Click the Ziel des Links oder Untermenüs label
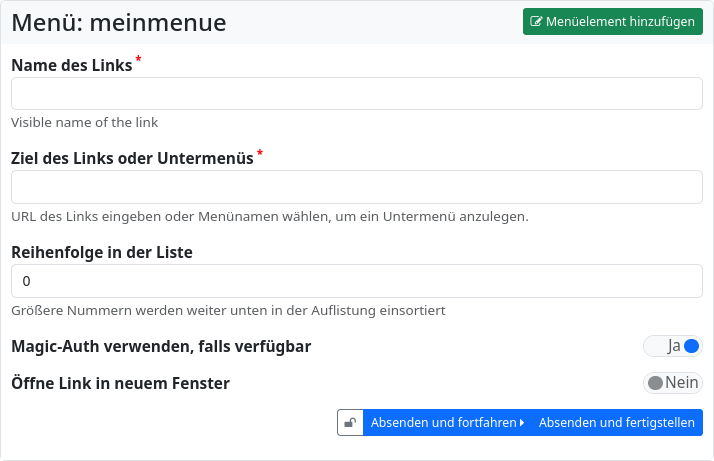The image size is (714, 461). tap(132, 158)
